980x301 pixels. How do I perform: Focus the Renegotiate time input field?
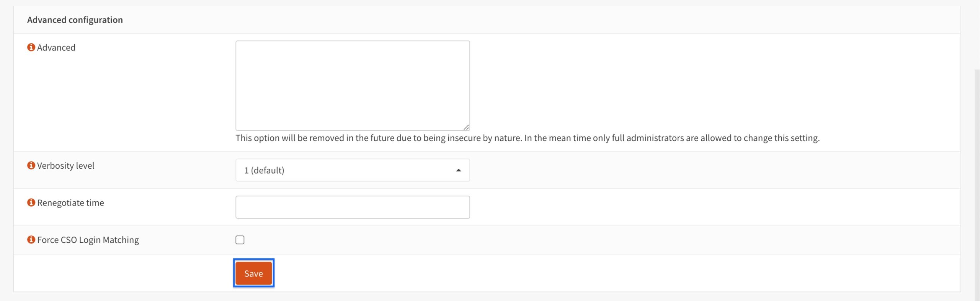pyautogui.click(x=352, y=207)
